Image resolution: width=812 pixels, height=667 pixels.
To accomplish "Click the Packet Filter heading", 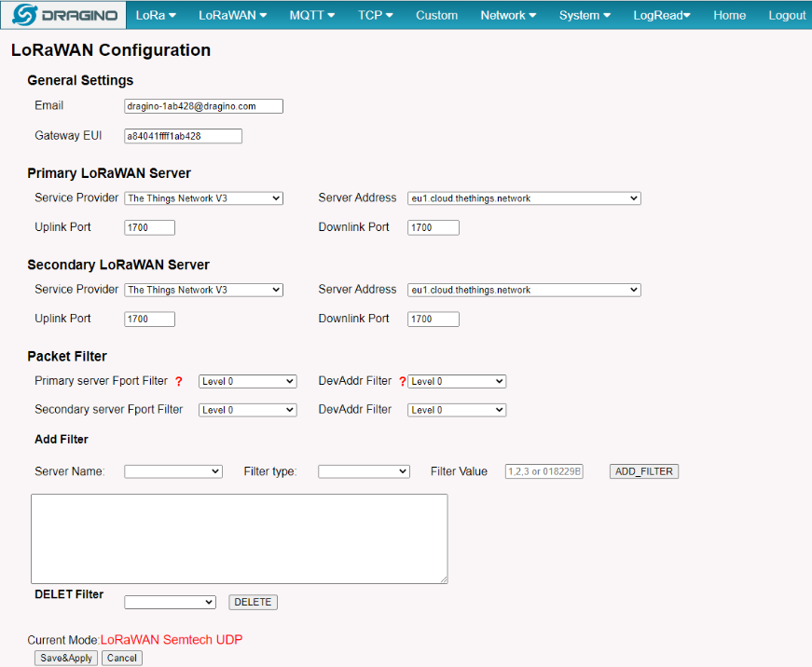I will coord(67,356).
